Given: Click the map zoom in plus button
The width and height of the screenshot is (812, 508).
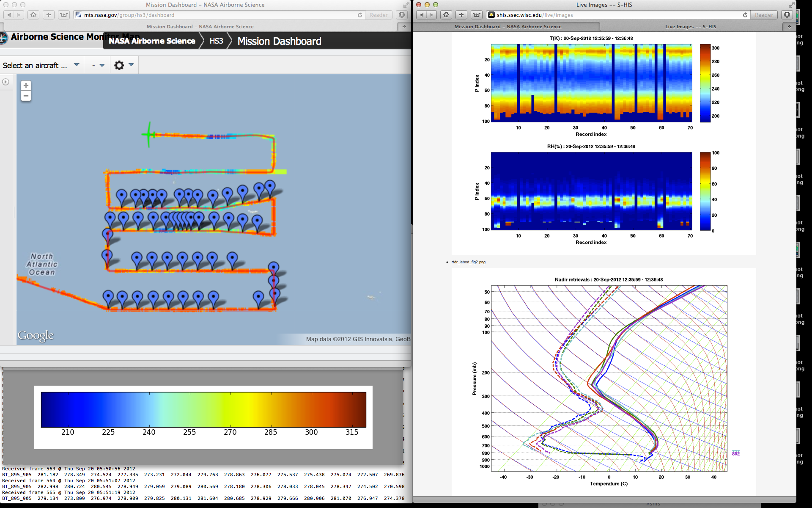Looking at the screenshot, I should point(26,86).
